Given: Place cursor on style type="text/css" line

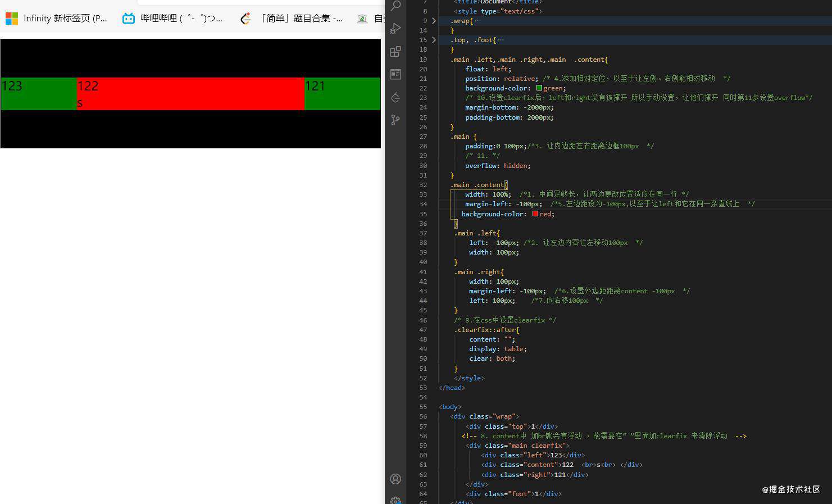Looking at the screenshot, I should point(498,11).
